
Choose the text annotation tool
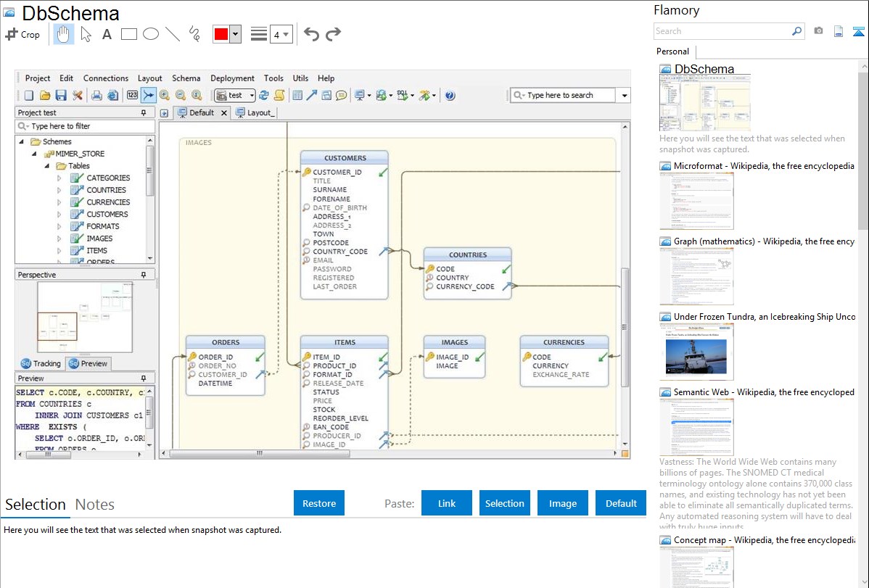point(107,34)
